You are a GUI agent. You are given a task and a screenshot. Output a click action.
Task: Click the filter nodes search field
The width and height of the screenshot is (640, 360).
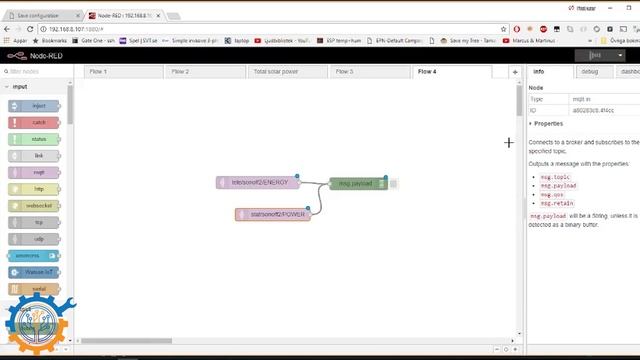(37, 71)
